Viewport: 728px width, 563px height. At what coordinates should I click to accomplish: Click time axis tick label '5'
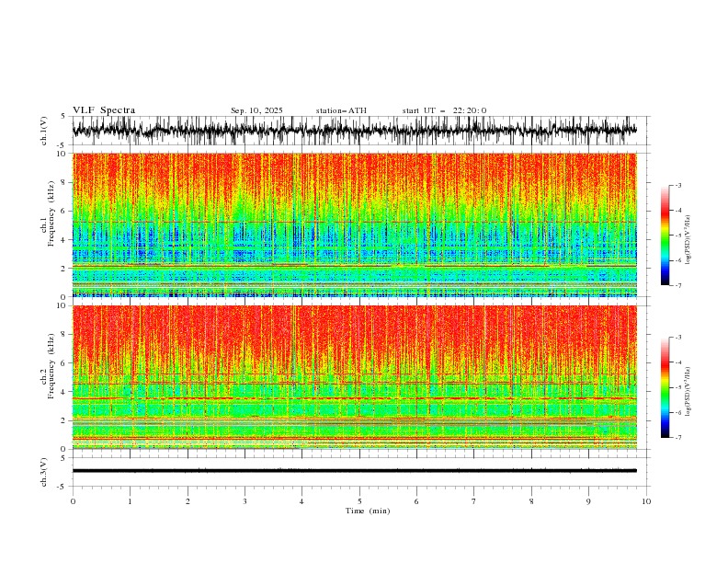tap(359, 501)
